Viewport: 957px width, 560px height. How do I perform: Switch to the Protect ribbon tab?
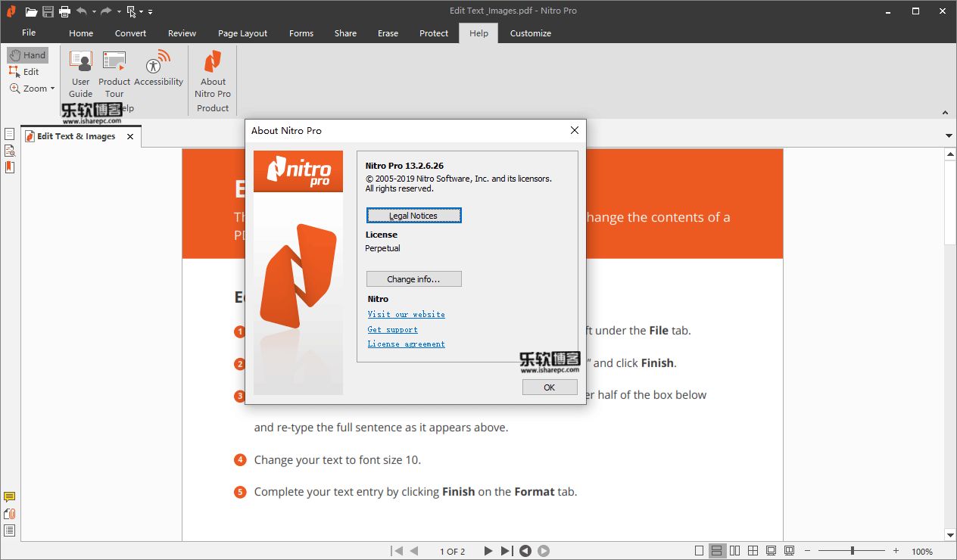(x=434, y=33)
